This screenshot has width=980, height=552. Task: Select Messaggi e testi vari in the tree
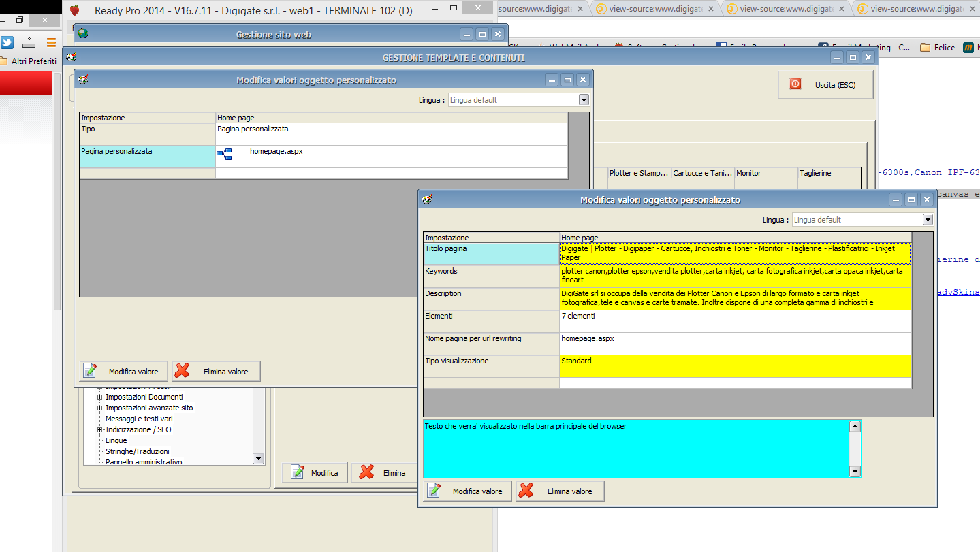click(139, 419)
